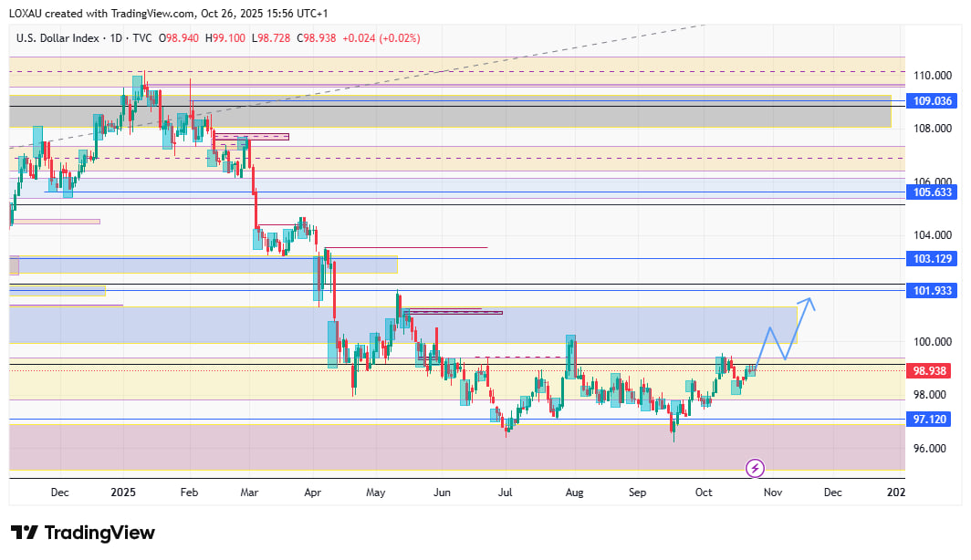Select the 105.633 price level label
The image size is (971, 560).
coord(932,192)
